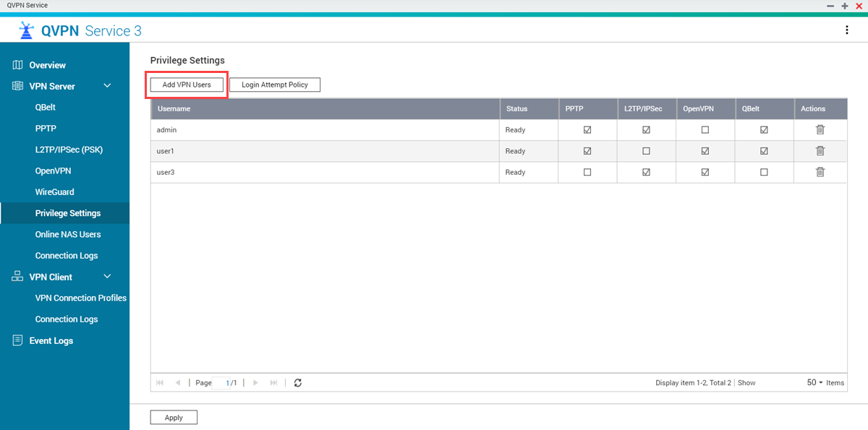This screenshot has height=430, width=868.
Task: Click Ready status for admin
Action: pyautogui.click(x=515, y=130)
